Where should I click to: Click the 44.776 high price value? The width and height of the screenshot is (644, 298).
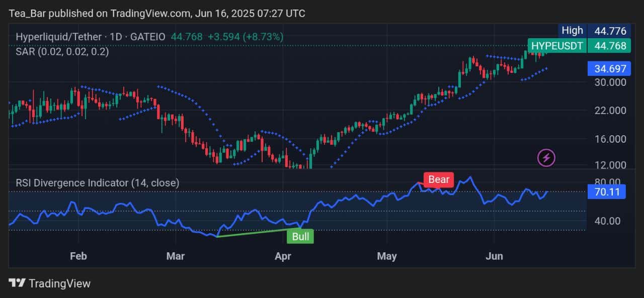pos(610,31)
